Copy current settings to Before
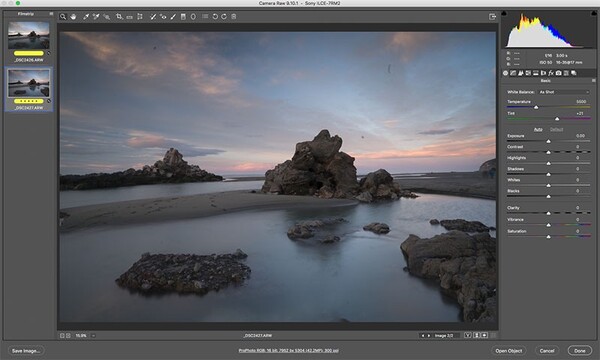This screenshot has width=600, height=360. 484,335
